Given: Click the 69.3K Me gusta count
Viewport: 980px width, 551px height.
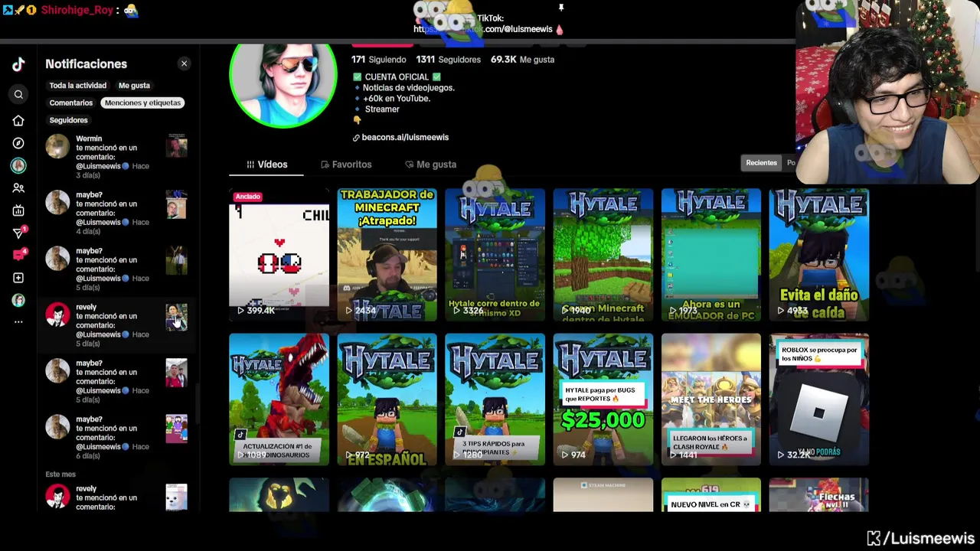Looking at the screenshot, I should click(522, 60).
